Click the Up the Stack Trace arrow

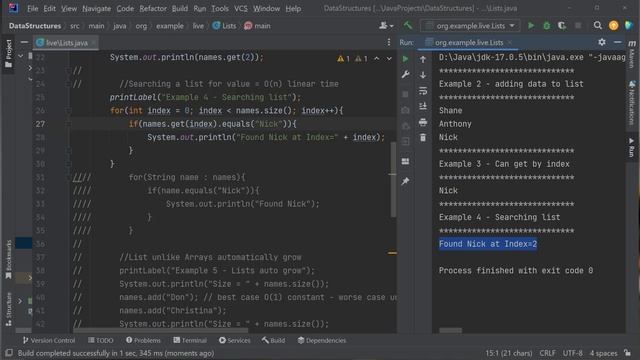tap(423, 59)
